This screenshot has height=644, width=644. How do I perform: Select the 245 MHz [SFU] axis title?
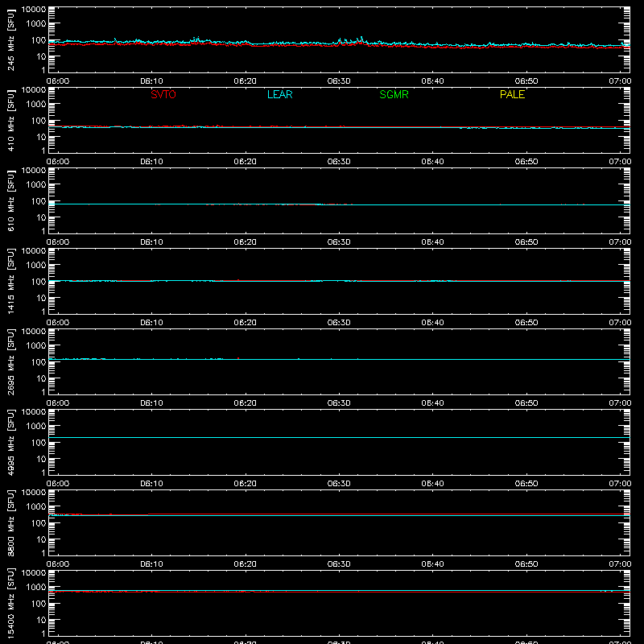click(10, 39)
